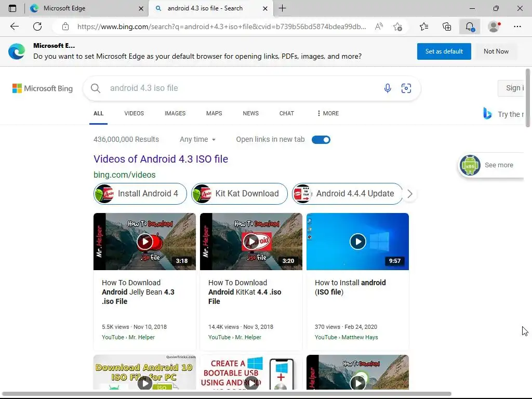The width and height of the screenshot is (532, 399).
Task: Open the profile avatar icon
Action: (494, 26)
